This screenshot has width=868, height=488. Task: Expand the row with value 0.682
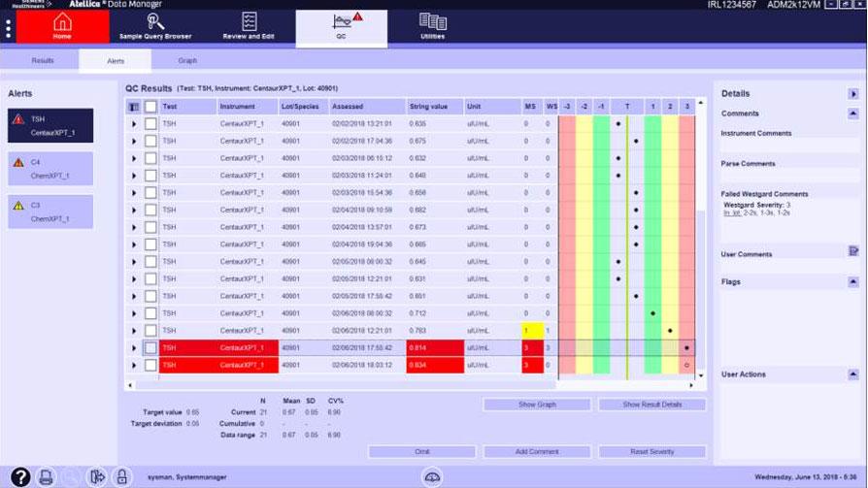coord(133,211)
